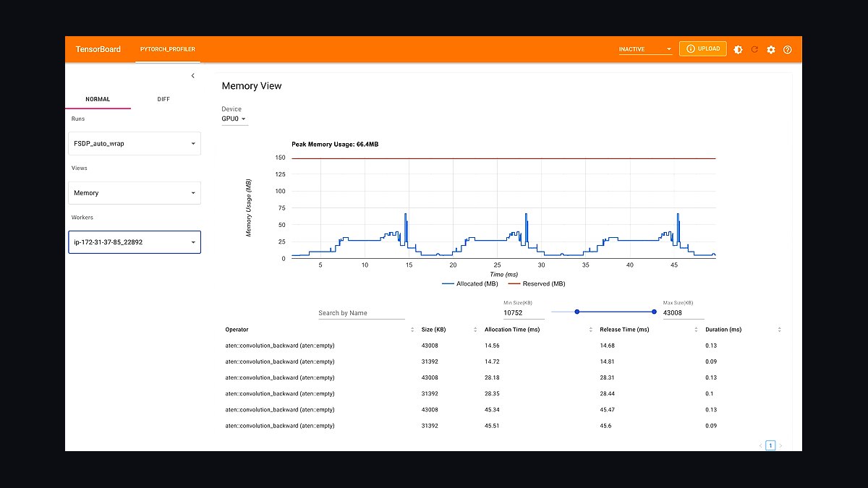
Task: Select row with allocation time 45.34
Action: [503, 410]
